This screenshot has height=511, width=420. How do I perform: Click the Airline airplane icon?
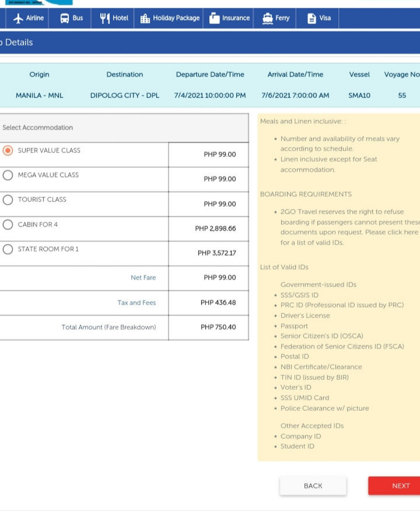tap(18, 18)
